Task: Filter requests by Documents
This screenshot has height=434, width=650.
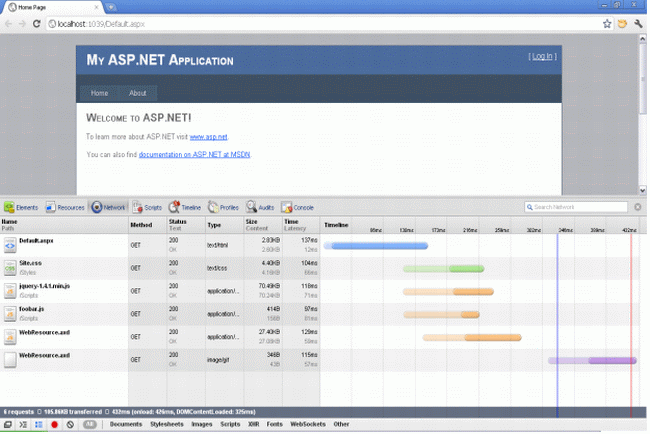Action: pos(126,424)
